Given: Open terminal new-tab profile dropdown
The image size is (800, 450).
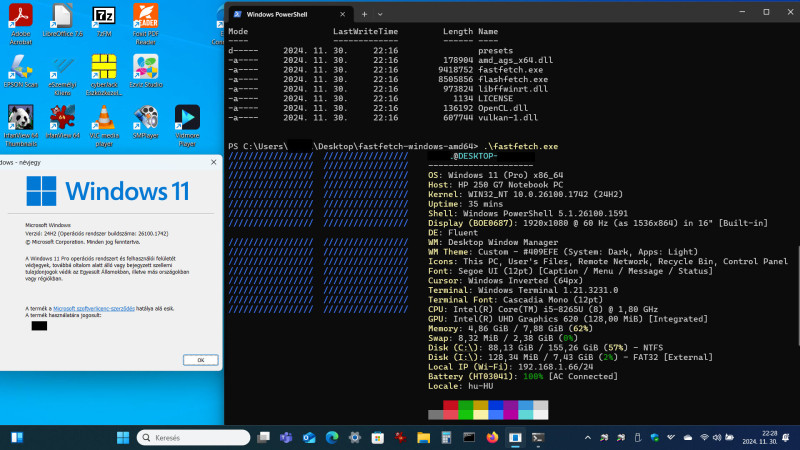Looking at the screenshot, I should coord(380,14).
